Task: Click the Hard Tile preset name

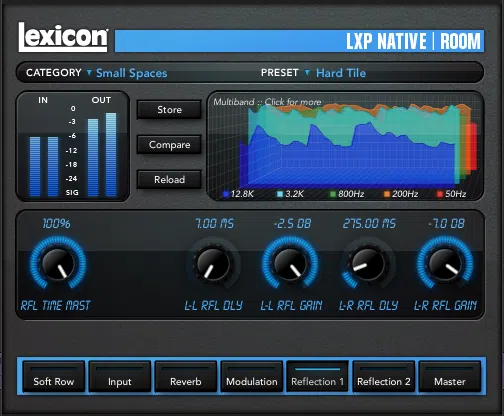Action: coord(341,73)
